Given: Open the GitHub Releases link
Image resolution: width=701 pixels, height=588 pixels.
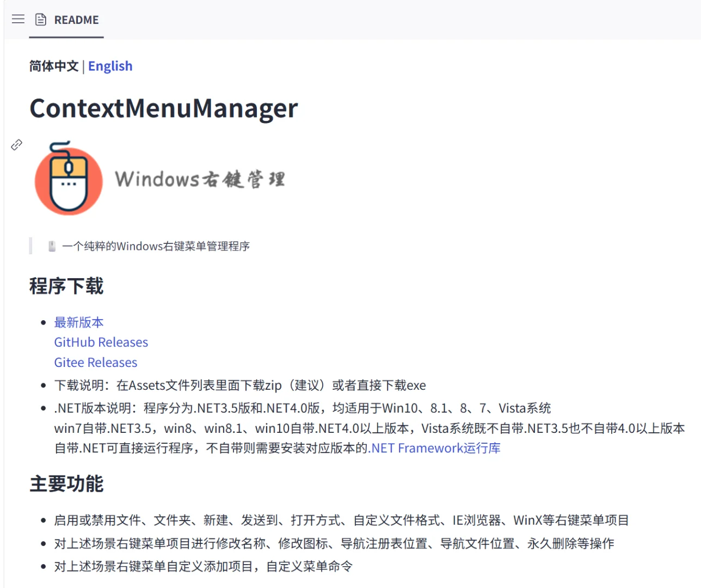Looking at the screenshot, I should [x=101, y=342].
